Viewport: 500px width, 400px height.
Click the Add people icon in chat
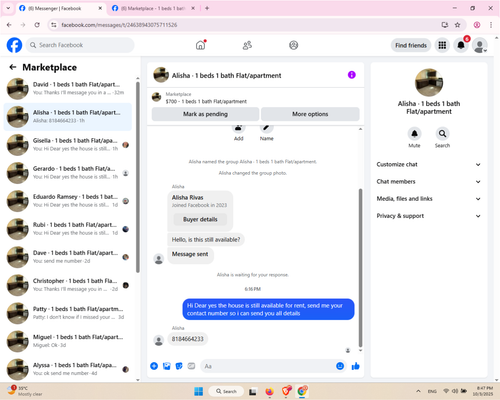click(239, 128)
